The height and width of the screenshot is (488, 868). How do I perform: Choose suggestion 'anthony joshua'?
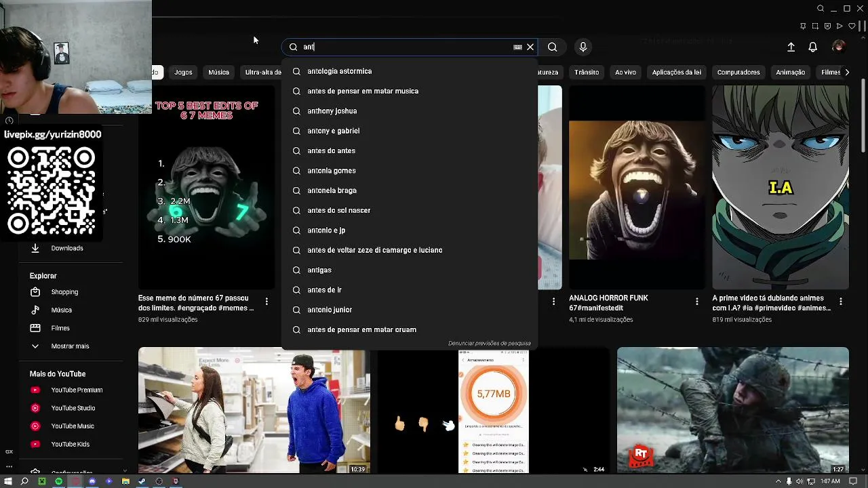coord(410,110)
